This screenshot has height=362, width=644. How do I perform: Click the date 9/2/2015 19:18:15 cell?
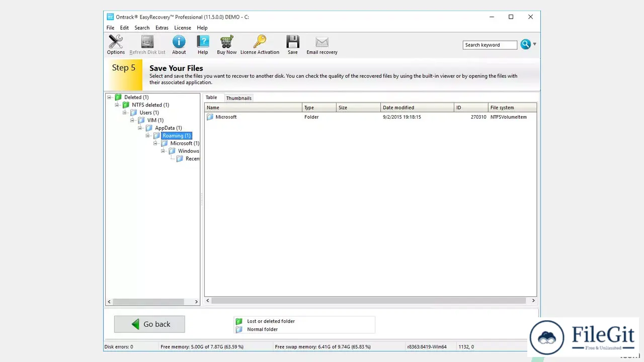pos(401,117)
